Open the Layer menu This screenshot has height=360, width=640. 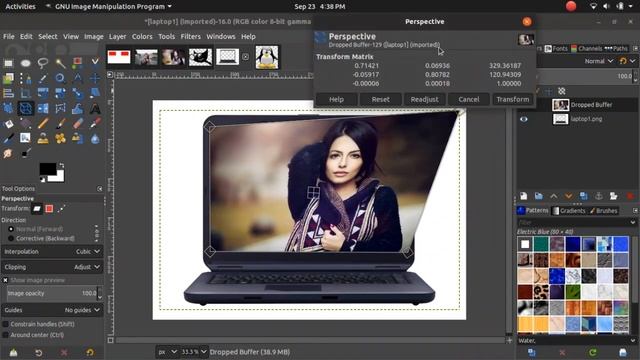(x=117, y=36)
